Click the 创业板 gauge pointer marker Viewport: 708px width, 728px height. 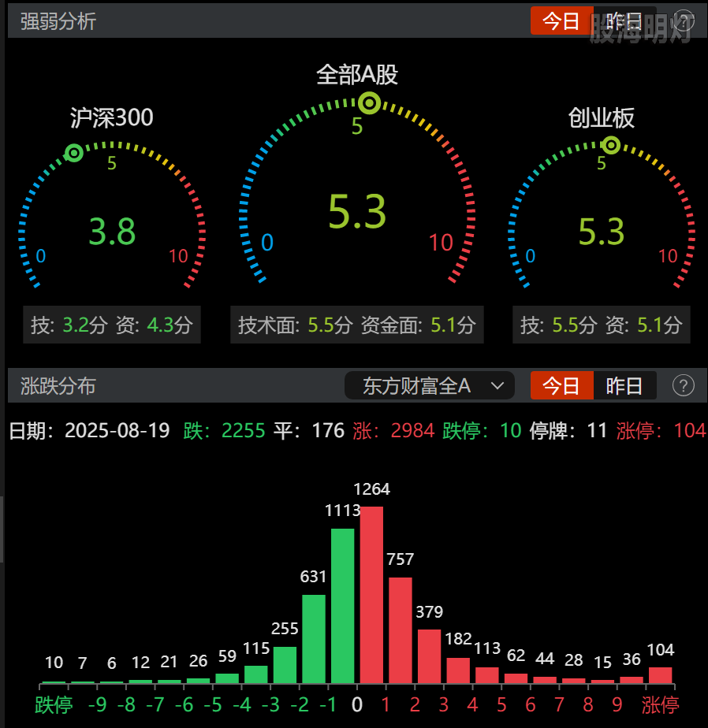[611, 145]
